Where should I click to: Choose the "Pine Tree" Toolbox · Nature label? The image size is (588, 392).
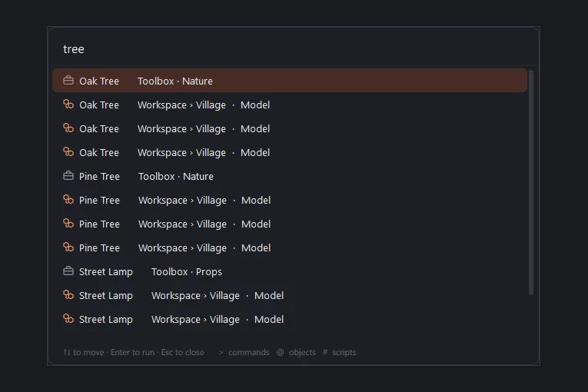pyautogui.click(x=99, y=176)
